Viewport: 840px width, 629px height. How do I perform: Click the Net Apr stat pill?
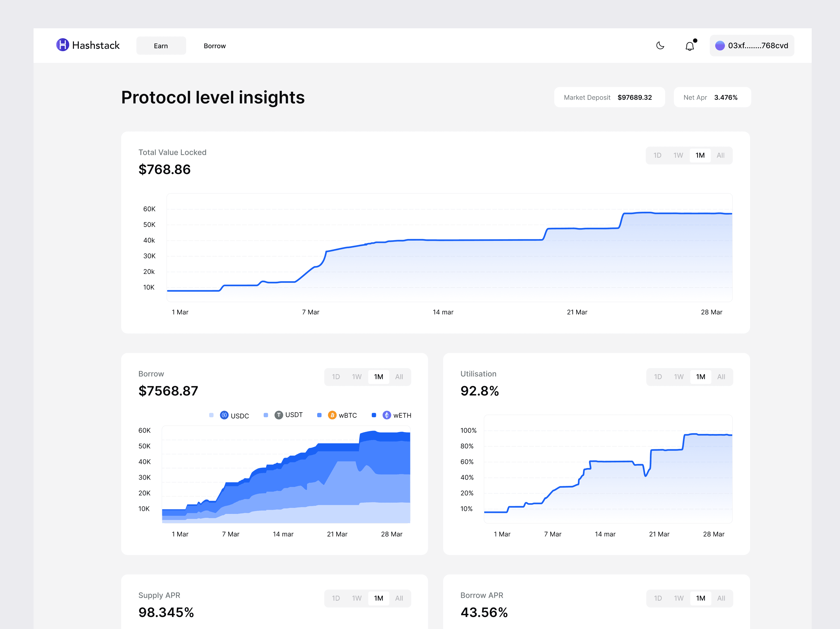(712, 97)
